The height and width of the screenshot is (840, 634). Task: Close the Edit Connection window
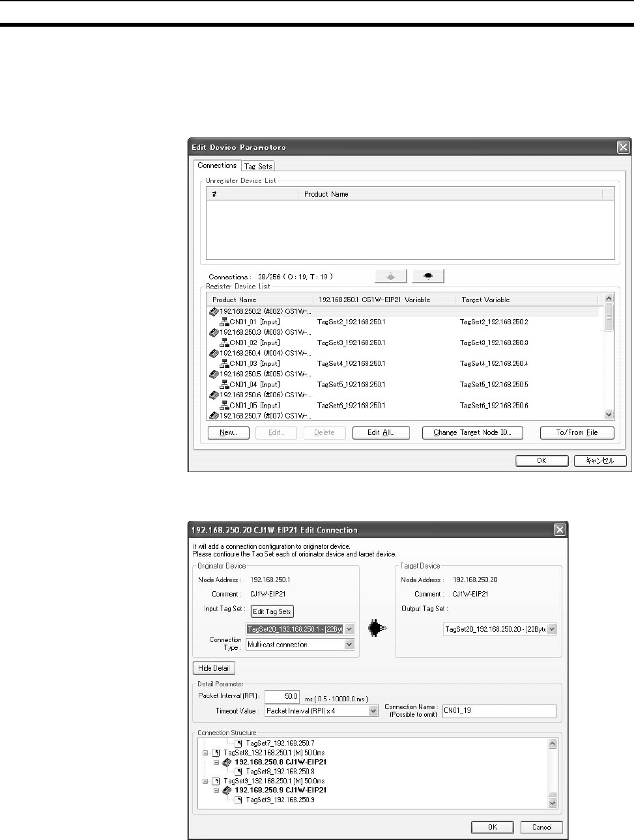click(560, 529)
